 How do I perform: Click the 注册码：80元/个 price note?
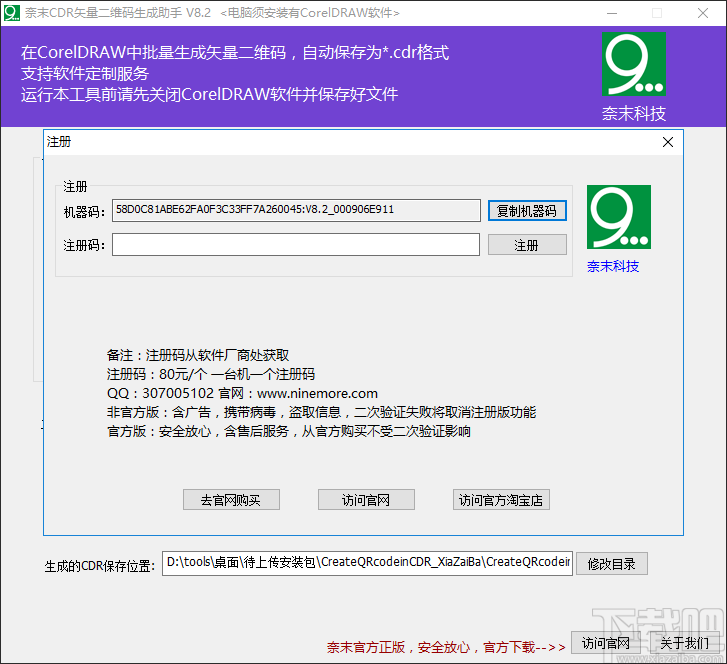tap(211, 374)
